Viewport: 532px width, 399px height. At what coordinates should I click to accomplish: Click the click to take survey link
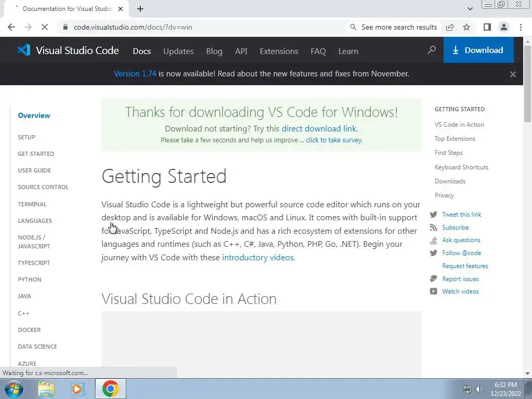[x=334, y=140]
